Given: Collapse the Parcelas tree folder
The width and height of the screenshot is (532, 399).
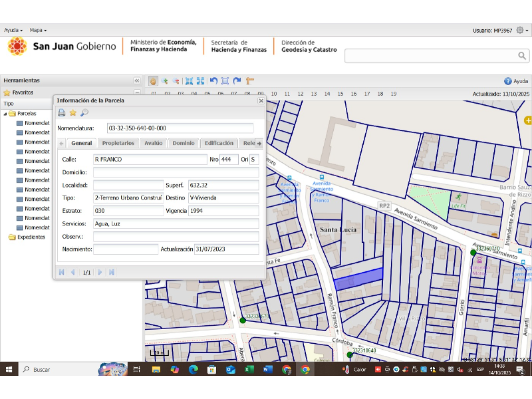Looking at the screenshot, I should coord(5,114).
